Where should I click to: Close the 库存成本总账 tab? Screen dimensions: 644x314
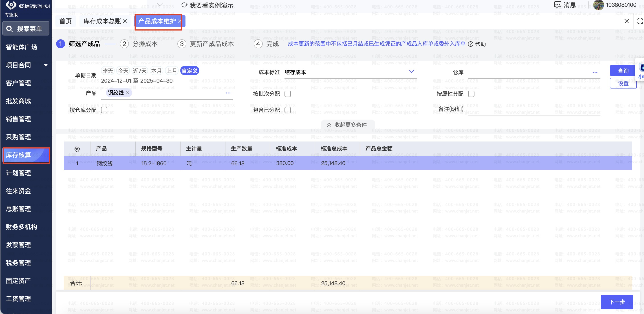coord(125,21)
